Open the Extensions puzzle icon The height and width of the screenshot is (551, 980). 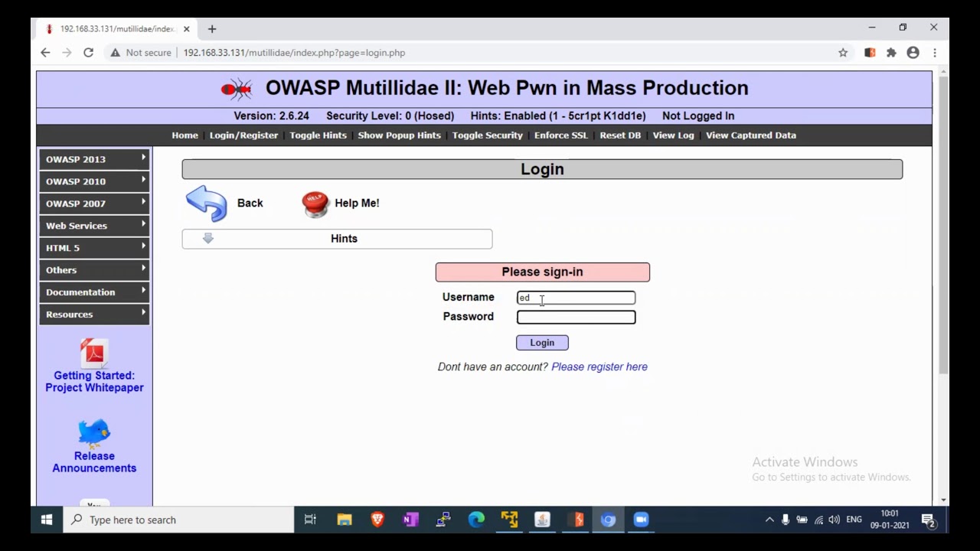891,53
